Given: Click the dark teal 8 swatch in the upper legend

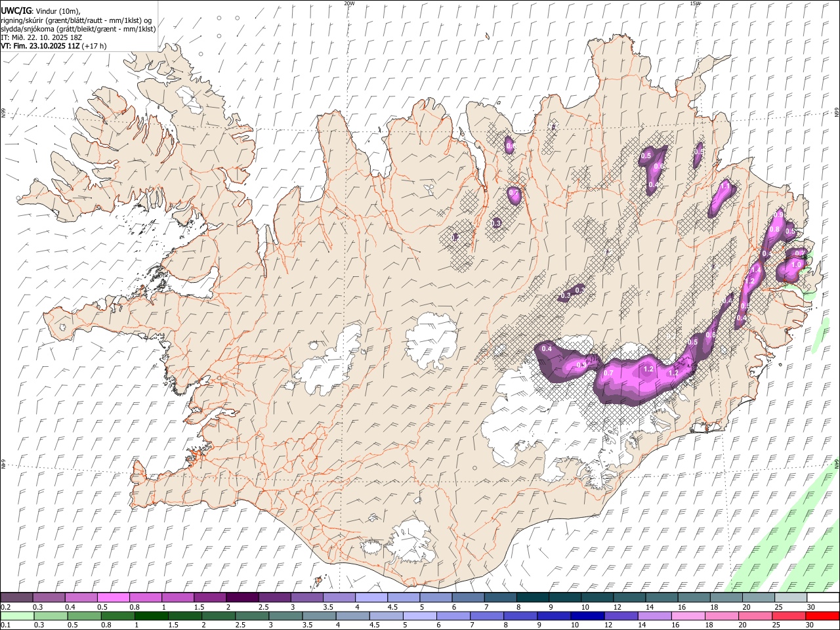Looking at the screenshot, I should (x=532, y=597).
